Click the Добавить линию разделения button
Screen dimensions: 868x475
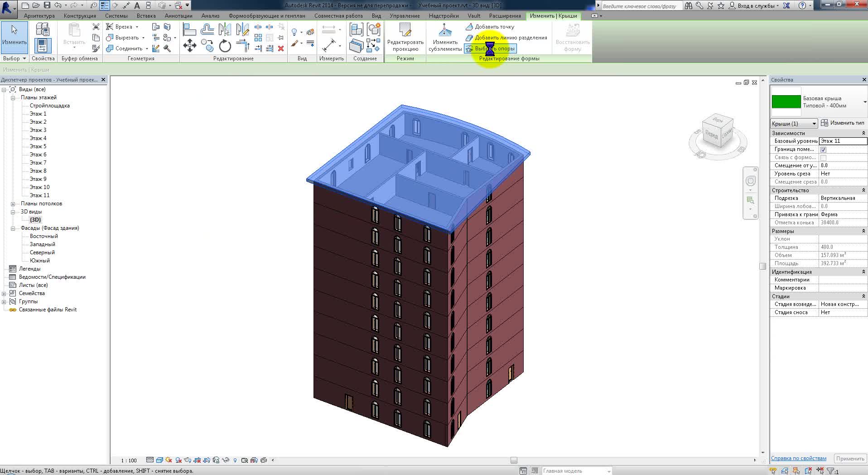coord(506,38)
